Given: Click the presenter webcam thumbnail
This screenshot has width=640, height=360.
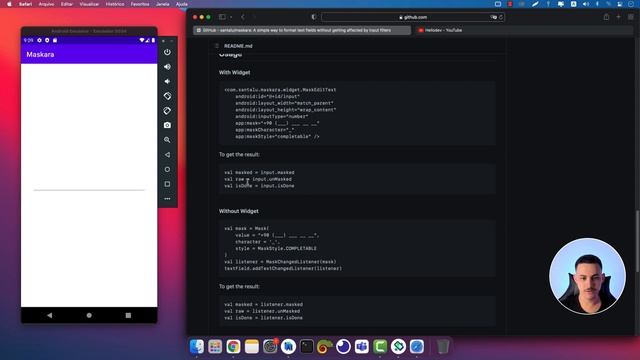Looking at the screenshot, I should tap(587, 276).
